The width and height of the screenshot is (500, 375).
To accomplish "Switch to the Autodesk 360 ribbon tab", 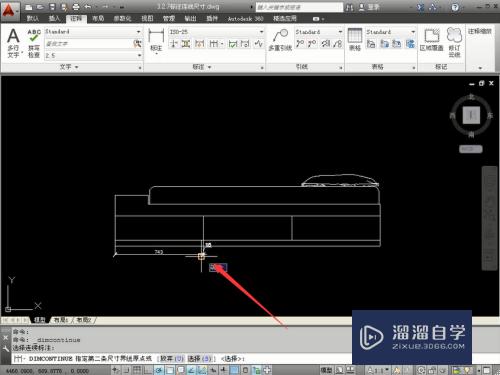I will click(245, 19).
